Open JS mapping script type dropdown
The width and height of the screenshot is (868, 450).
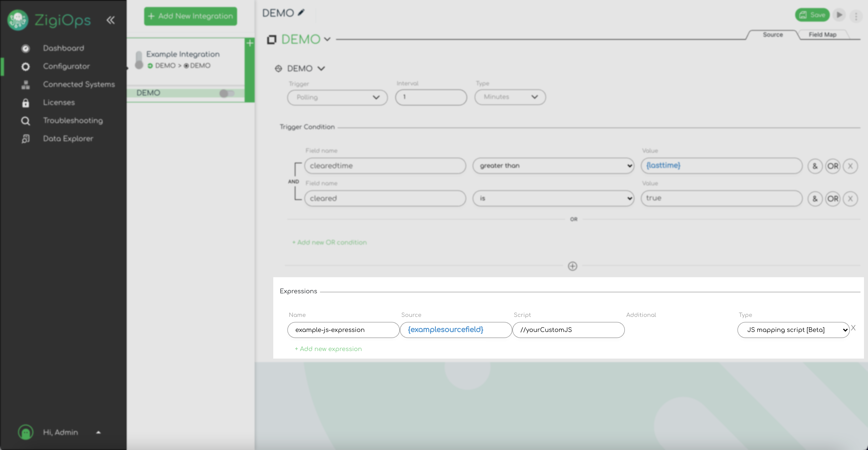(x=793, y=330)
